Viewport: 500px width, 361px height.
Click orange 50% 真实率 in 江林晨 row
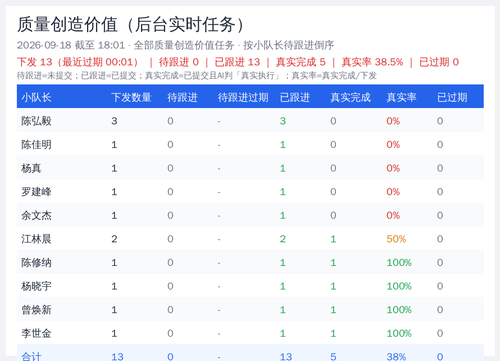coord(396,239)
